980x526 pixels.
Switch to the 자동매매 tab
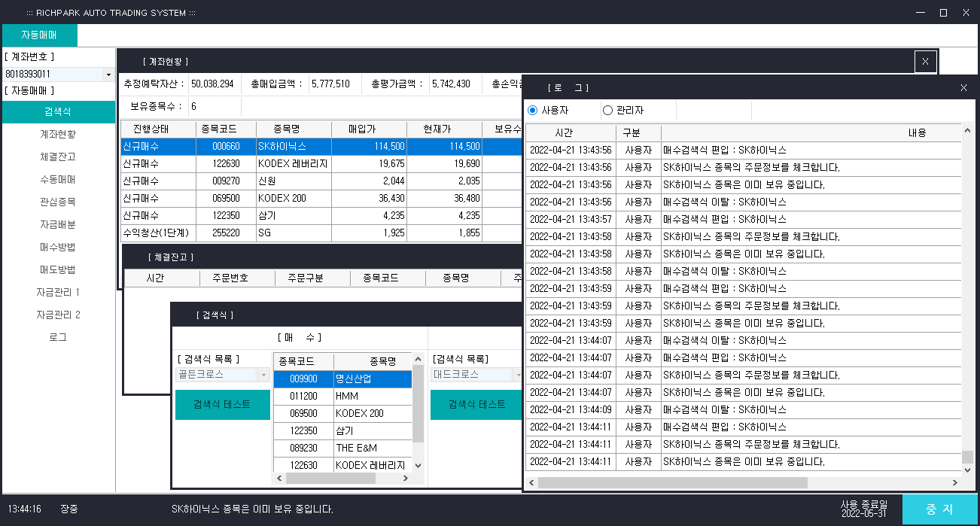click(x=39, y=35)
